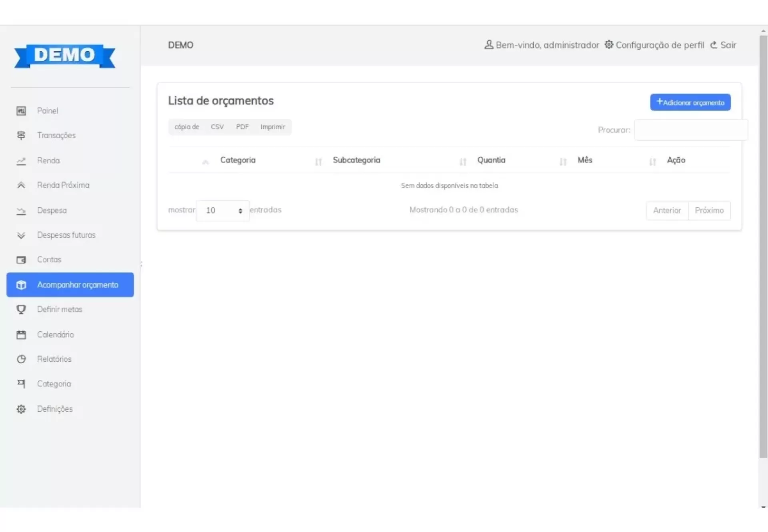
Task: Click the Relatórios pie chart icon
Action: pyautogui.click(x=21, y=359)
